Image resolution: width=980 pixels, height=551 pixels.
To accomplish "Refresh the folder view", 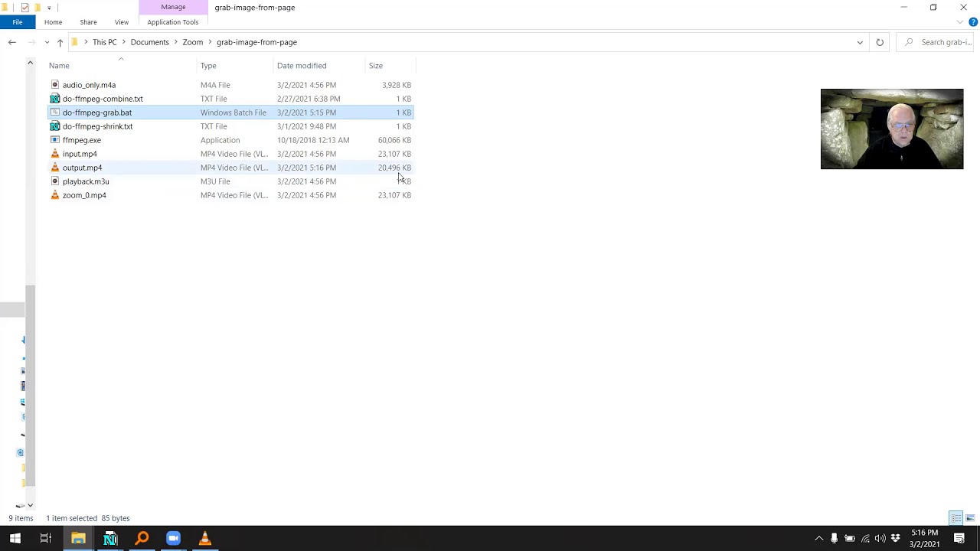I will pos(880,42).
